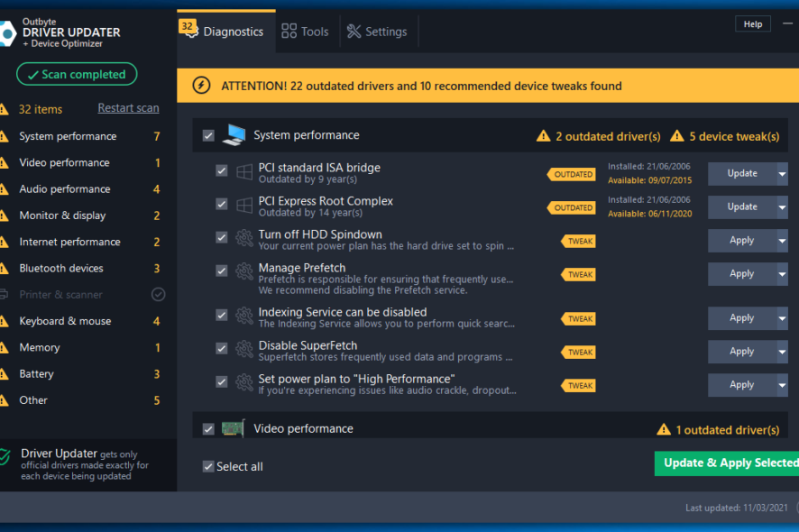
Task: Click the TWEAK tag on Disable SuperFetch
Action: 578,353
